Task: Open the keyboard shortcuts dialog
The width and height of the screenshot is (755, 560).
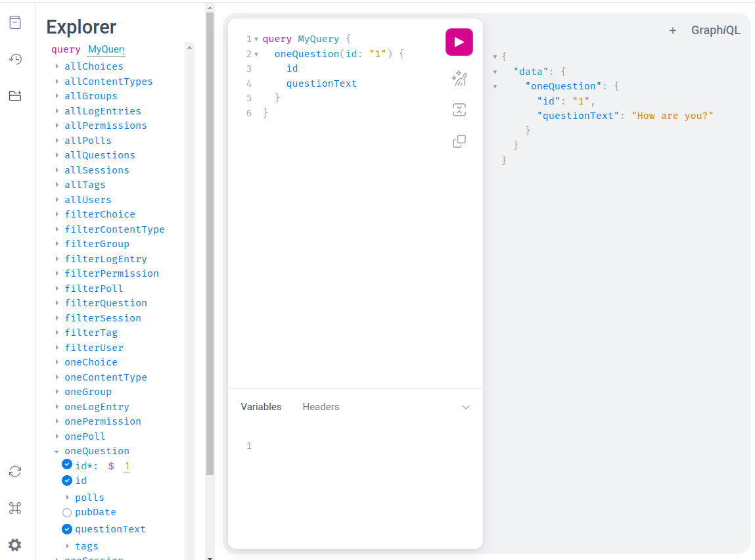Action: pyautogui.click(x=15, y=508)
